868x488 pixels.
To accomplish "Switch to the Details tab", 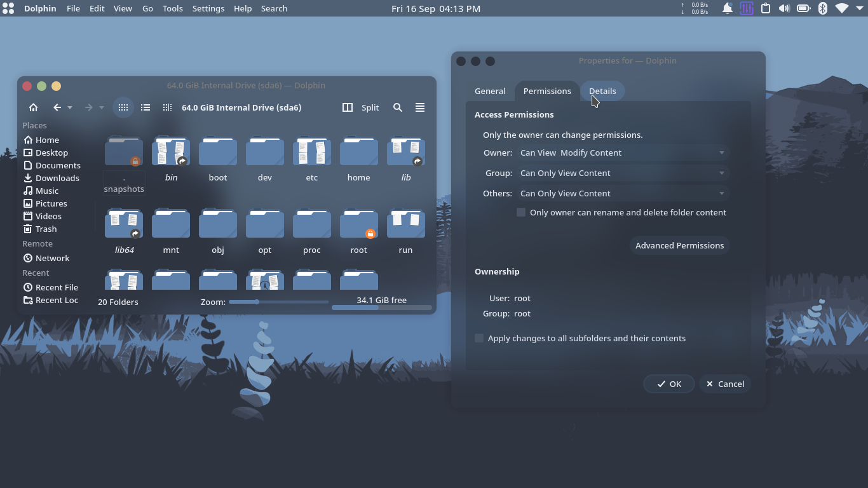I will click(x=602, y=91).
